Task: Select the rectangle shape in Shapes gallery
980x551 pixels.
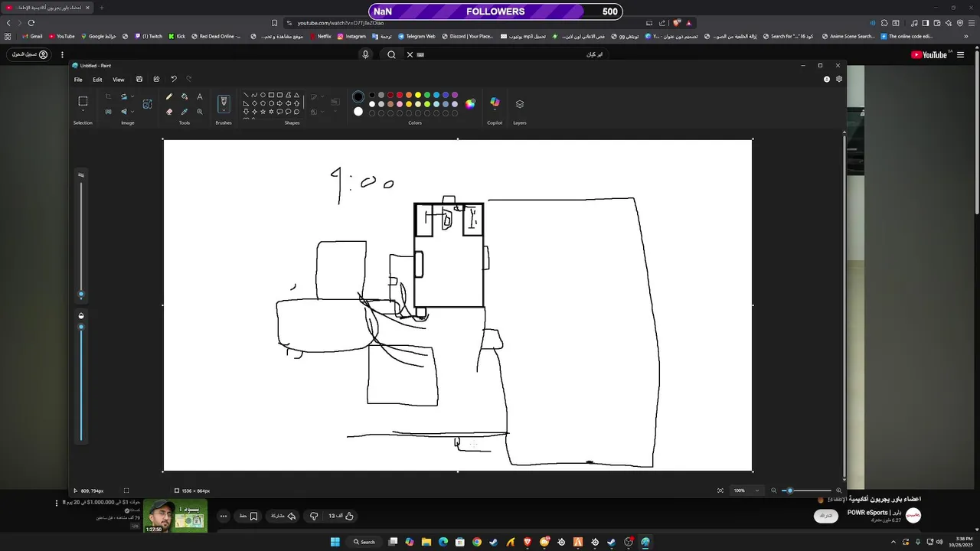Action: (271, 95)
